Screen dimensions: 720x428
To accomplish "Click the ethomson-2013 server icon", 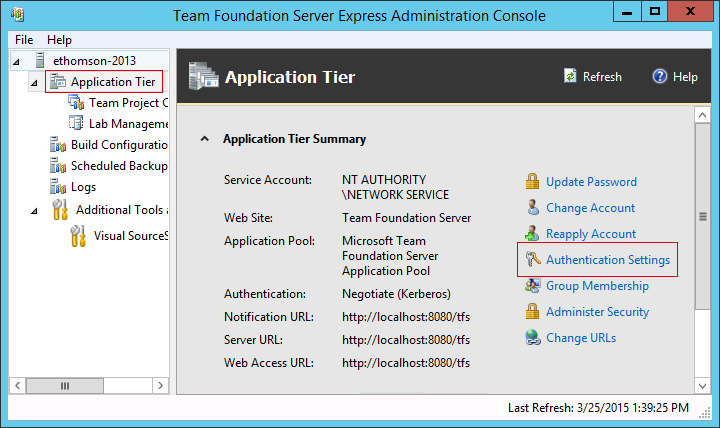I will (40, 60).
